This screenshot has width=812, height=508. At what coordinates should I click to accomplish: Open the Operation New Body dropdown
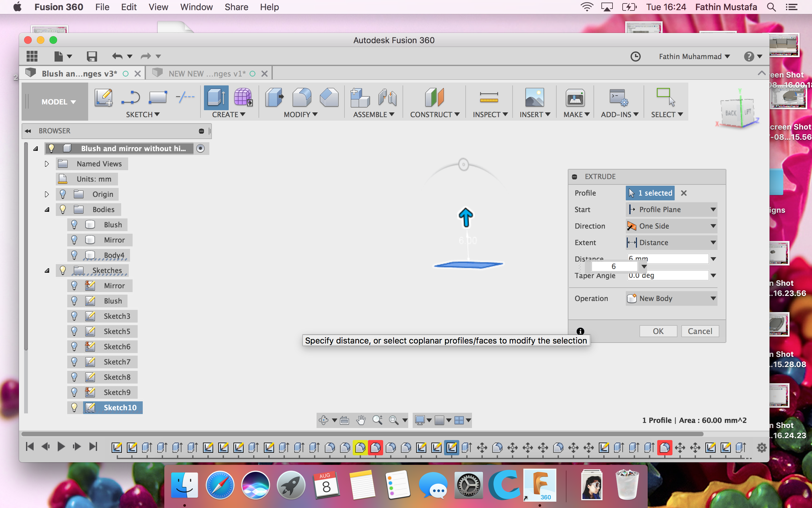coord(671,298)
